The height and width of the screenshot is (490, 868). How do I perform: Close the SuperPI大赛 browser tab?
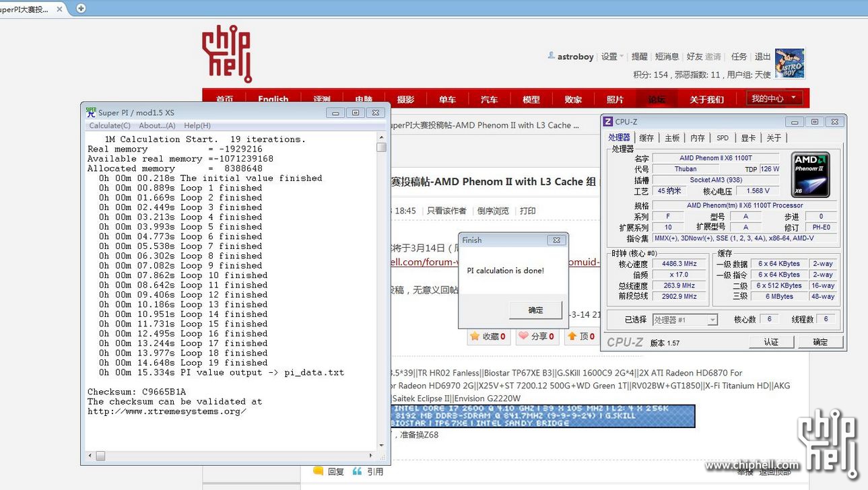[x=59, y=9]
